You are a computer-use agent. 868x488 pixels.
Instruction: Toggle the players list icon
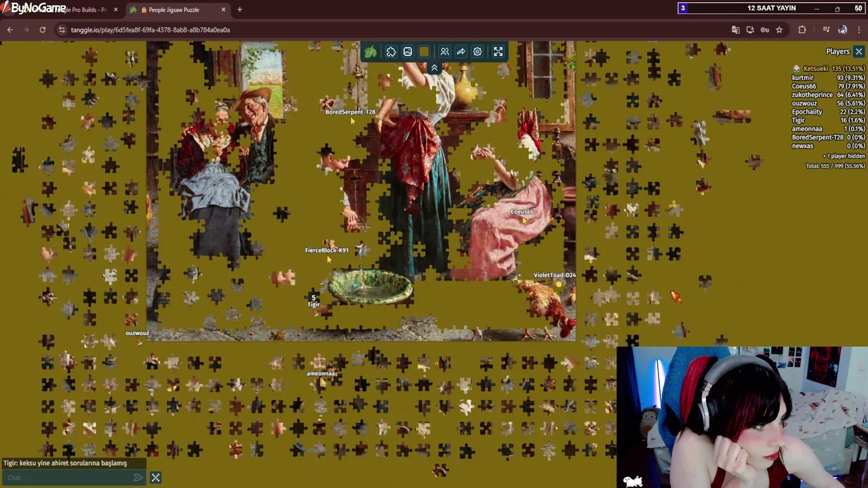tap(445, 52)
